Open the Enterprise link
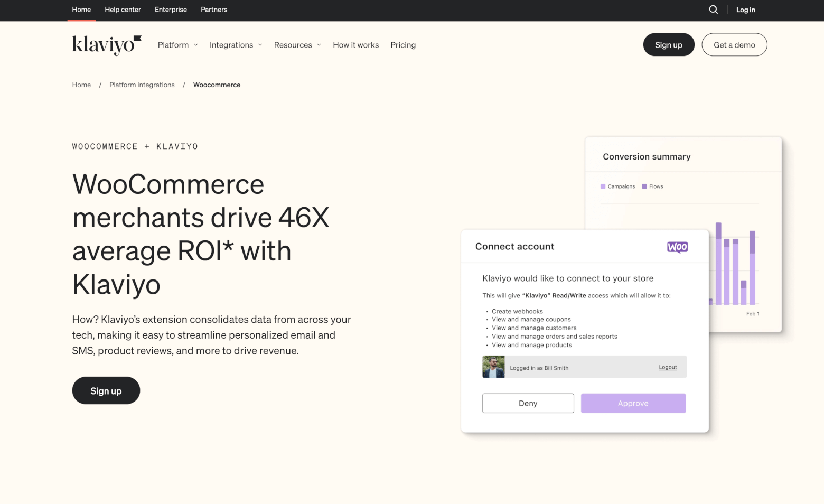This screenshot has height=504, width=824. pos(171,10)
